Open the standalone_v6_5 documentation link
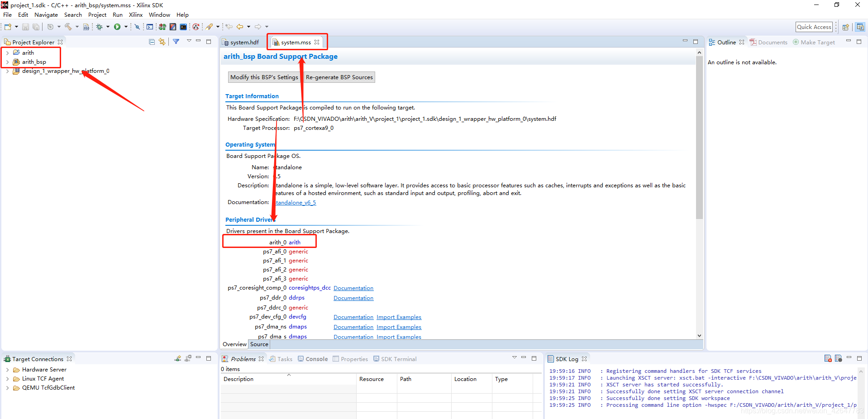Screen dimensions: 868x419 (295, 202)
